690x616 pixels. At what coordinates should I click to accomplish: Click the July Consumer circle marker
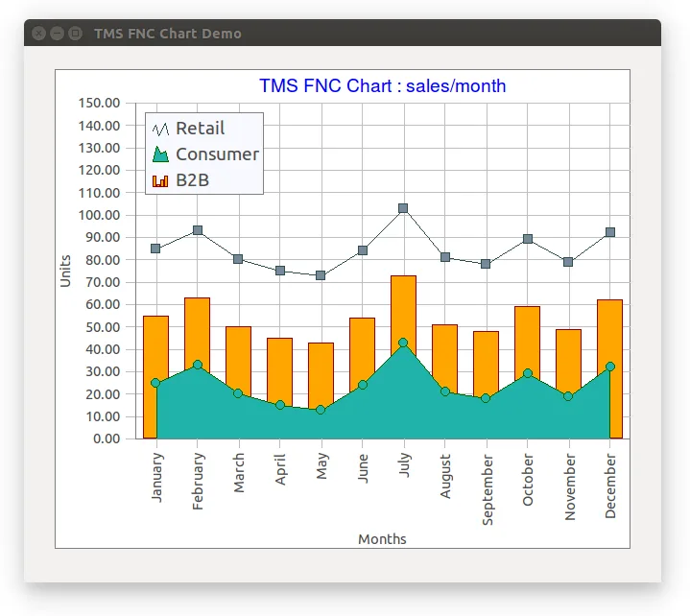pyautogui.click(x=403, y=343)
